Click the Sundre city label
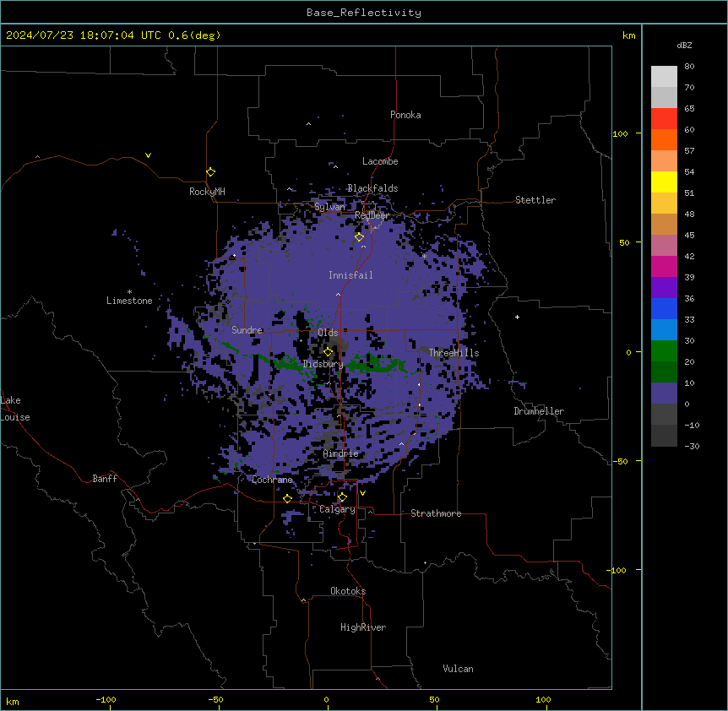Image resolution: width=728 pixels, height=711 pixels. [x=247, y=330]
